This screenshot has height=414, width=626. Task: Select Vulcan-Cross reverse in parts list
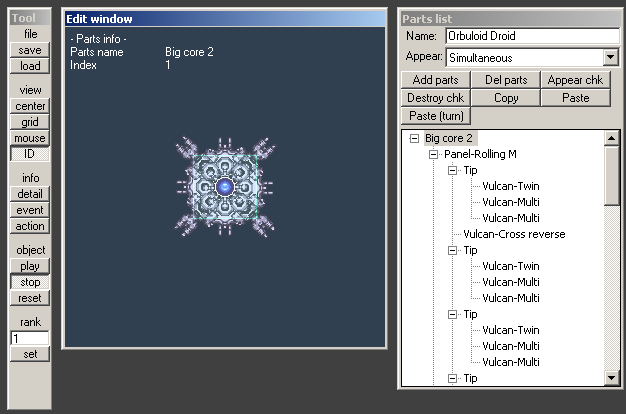pyautogui.click(x=514, y=234)
